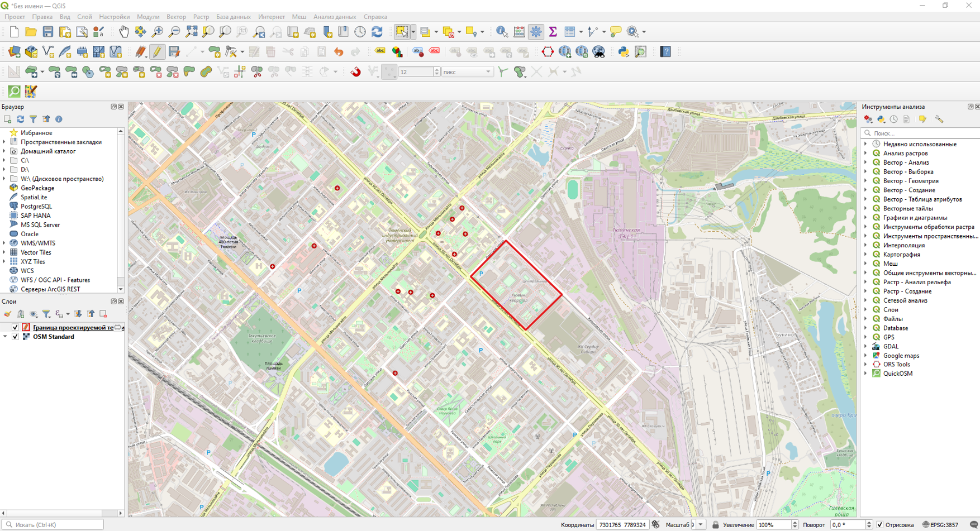Select the Pan Map hand tool
This screenshot has width=980, height=531.
tap(123, 32)
